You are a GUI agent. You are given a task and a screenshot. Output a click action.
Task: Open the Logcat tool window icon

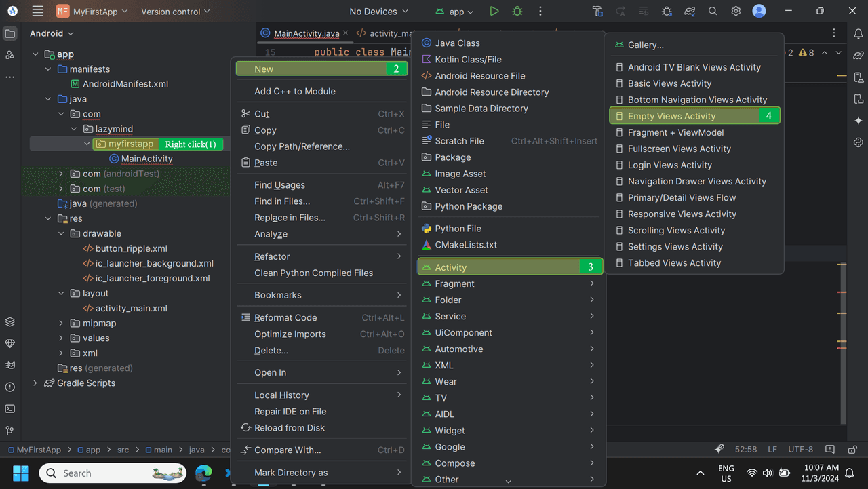pos(9,366)
